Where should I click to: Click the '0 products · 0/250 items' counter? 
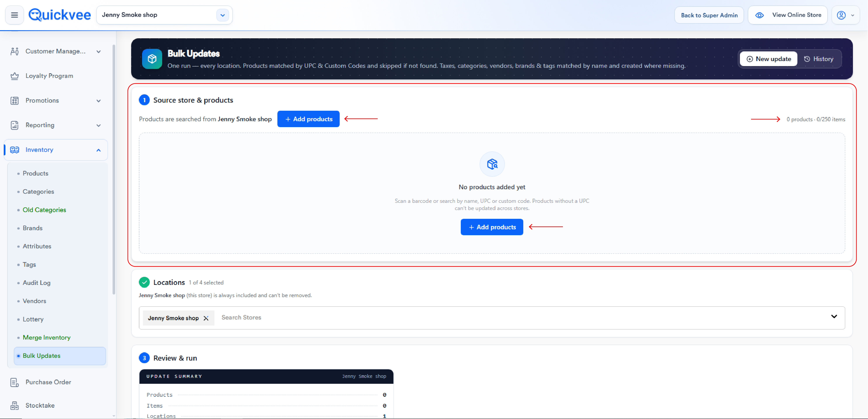click(816, 119)
